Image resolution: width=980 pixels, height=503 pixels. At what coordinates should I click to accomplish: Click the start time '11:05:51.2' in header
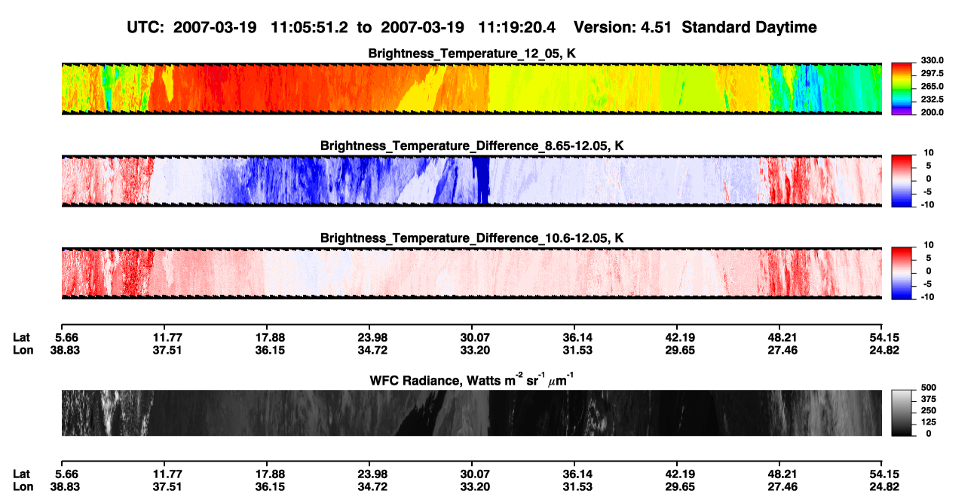(x=311, y=28)
